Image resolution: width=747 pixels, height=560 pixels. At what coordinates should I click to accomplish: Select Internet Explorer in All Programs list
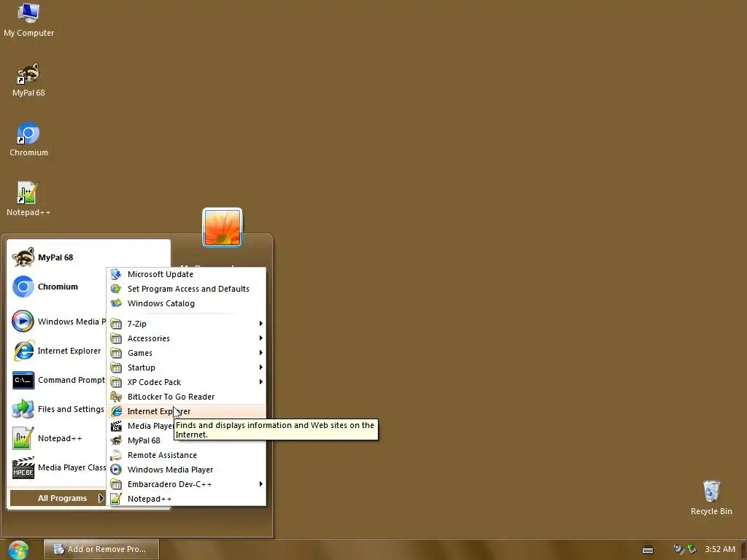pyautogui.click(x=186, y=411)
